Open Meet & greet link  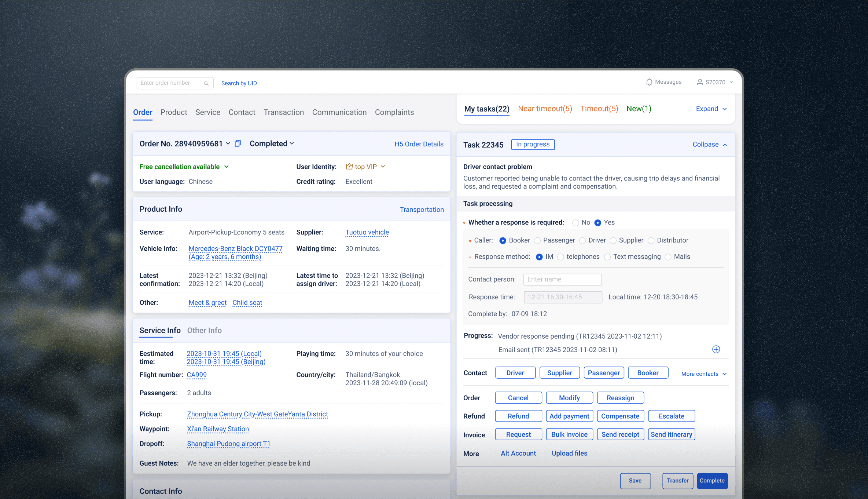[x=207, y=303]
